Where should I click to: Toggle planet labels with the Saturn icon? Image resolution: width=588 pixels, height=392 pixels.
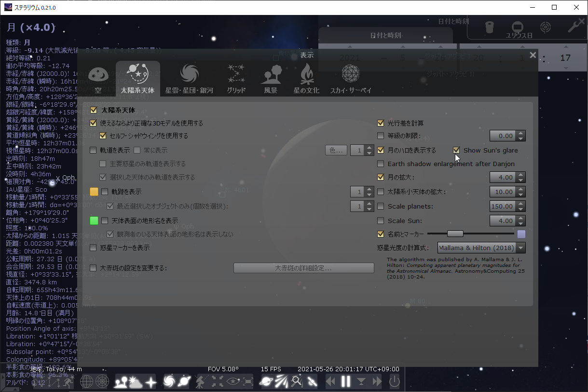point(184,381)
